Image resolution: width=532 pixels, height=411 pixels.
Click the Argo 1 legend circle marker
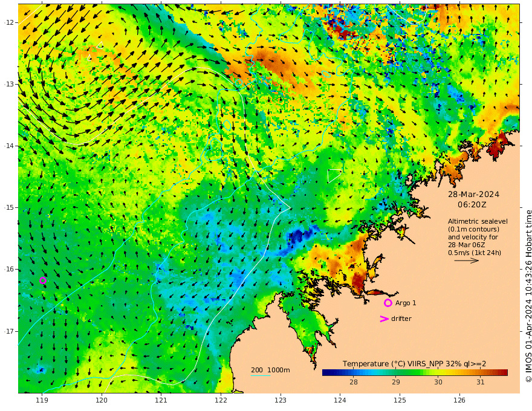click(388, 303)
